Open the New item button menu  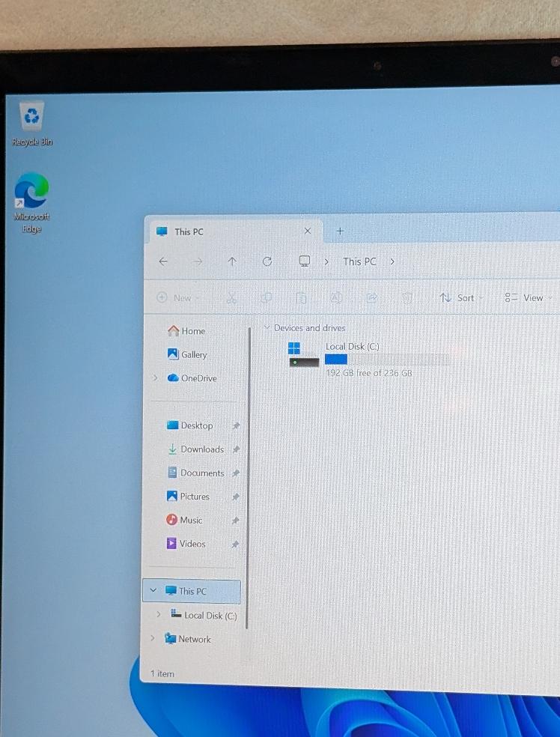pos(174,298)
